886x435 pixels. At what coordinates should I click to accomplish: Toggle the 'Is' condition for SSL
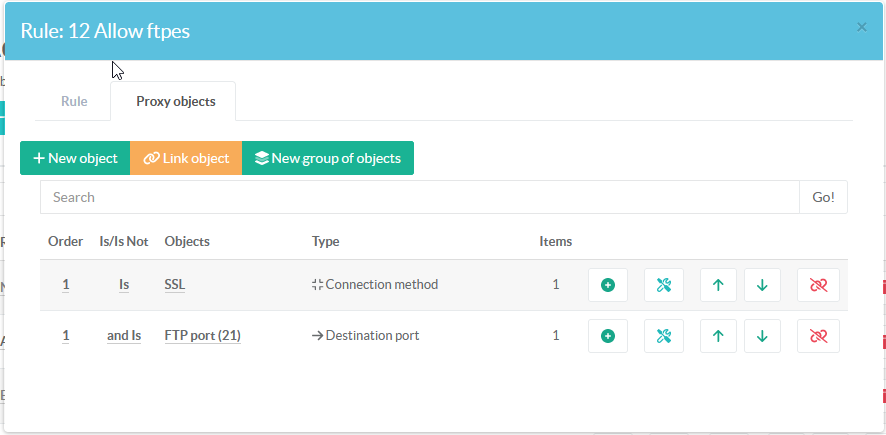pos(124,284)
